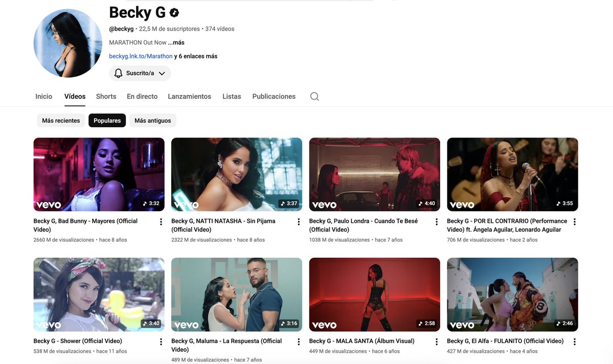The width and height of the screenshot is (613, 364).
Task: Open the options menu for Mayores video
Action: tap(161, 222)
